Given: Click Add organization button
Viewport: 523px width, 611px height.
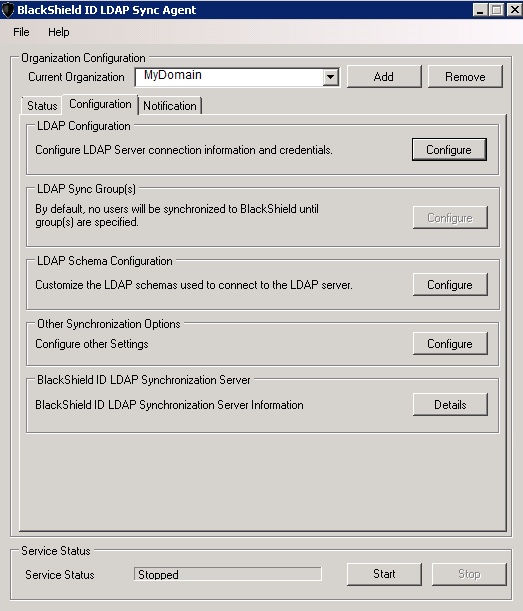Looking at the screenshot, I should point(384,76).
